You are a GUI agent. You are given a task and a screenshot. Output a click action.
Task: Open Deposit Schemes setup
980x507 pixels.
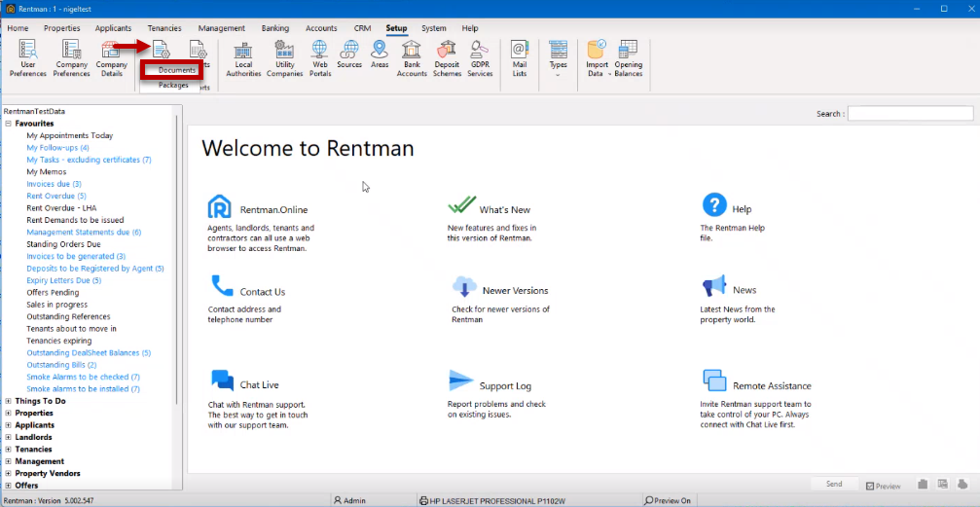point(447,58)
